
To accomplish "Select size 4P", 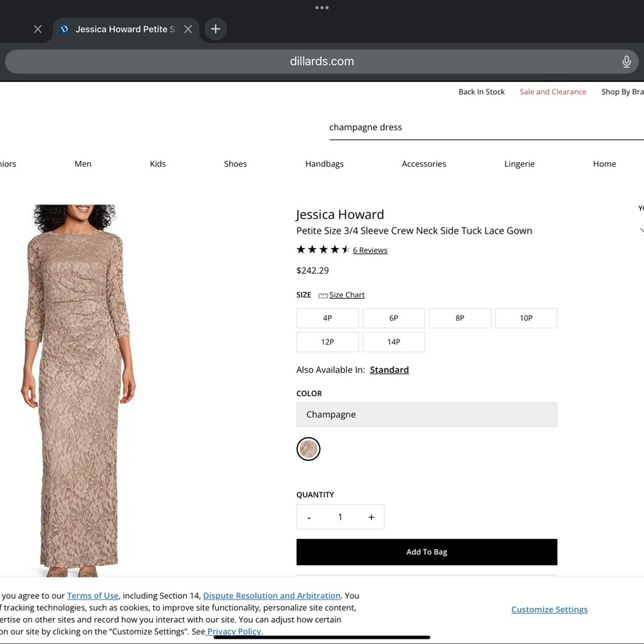I will point(327,318).
